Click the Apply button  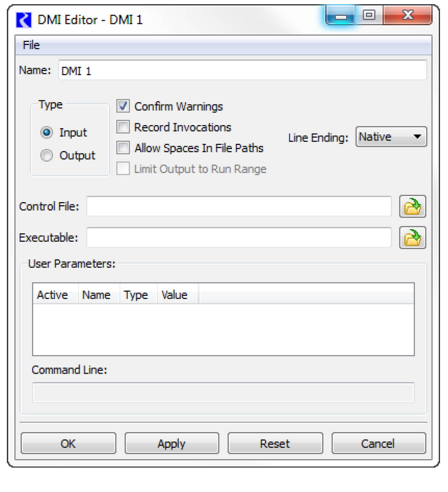pyautogui.click(x=172, y=443)
